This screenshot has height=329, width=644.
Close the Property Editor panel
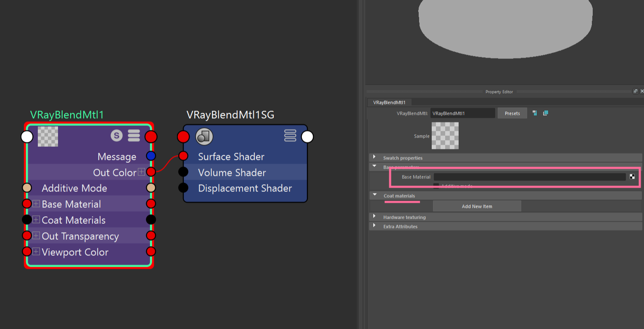[x=642, y=91]
